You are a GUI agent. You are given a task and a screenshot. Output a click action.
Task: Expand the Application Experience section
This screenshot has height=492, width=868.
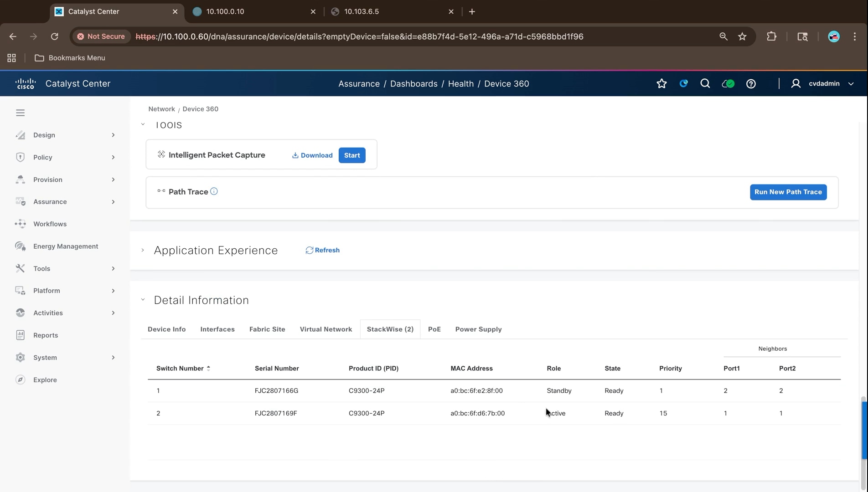coord(143,250)
